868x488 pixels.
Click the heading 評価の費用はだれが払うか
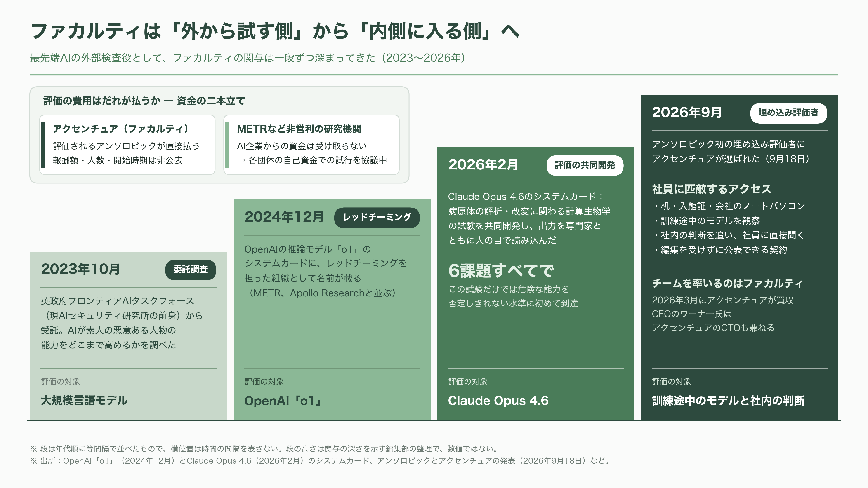pyautogui.click(x=102, y=101)
